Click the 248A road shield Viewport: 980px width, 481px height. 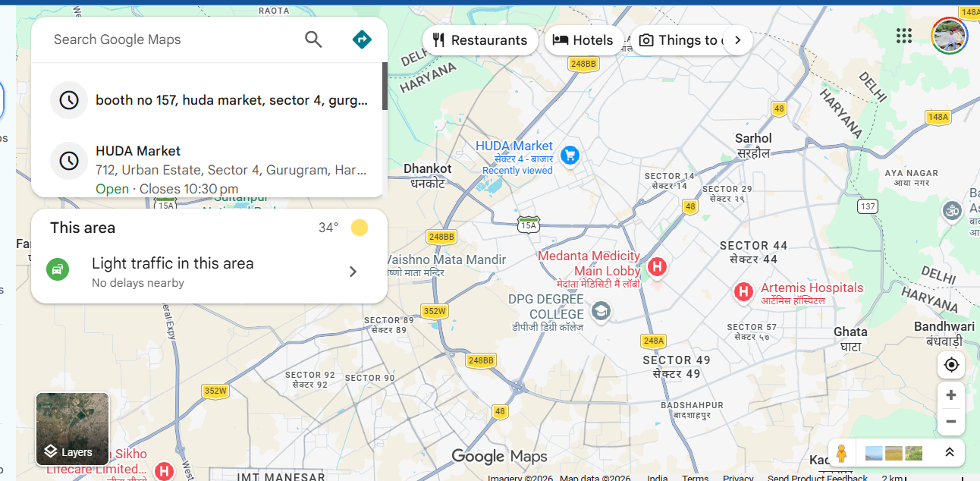click(x=653, y=341)
